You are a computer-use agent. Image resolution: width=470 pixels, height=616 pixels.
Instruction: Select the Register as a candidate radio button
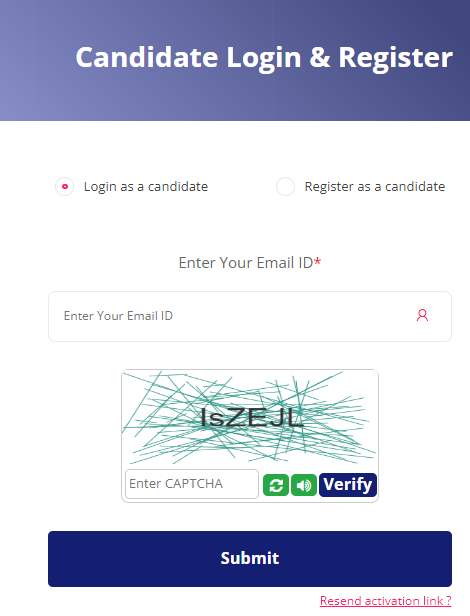click(x=285, y=187)
